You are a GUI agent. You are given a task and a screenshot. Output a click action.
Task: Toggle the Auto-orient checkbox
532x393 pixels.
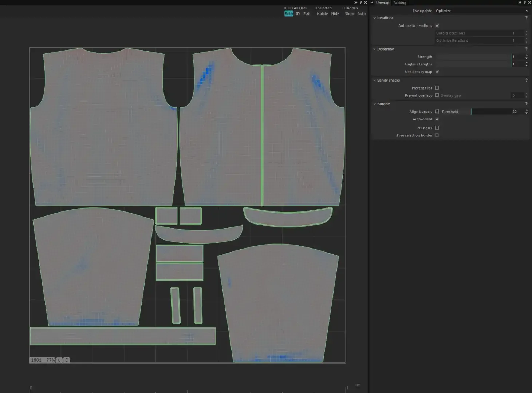(437, 119)
